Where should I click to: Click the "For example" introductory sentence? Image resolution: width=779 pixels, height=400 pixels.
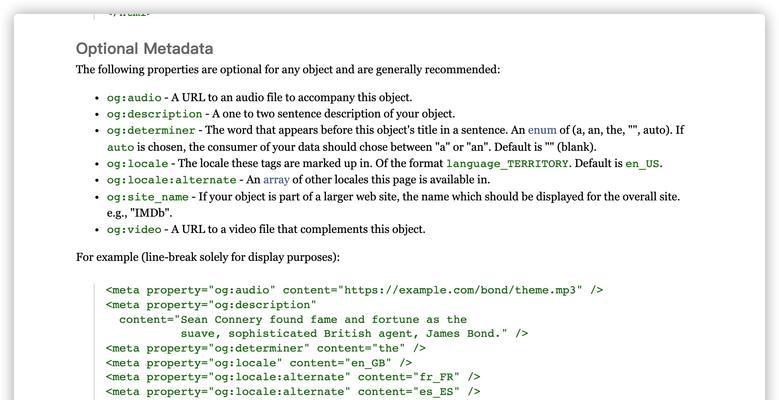point(208,257)
